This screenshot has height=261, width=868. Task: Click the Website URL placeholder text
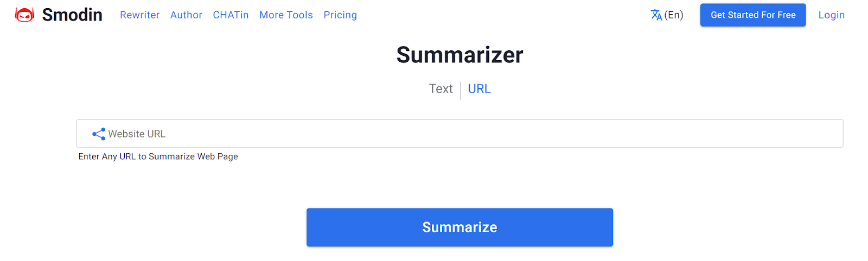point(137,134)
